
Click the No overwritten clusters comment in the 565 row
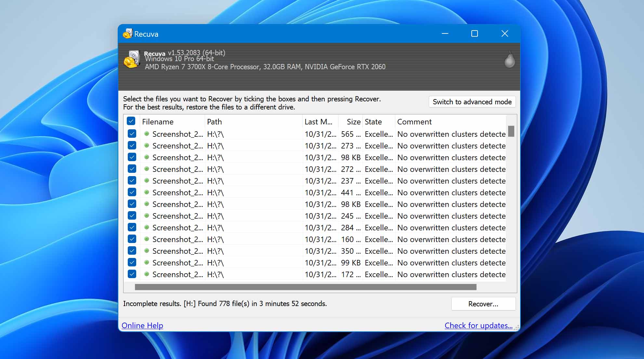tap(451, 134)
